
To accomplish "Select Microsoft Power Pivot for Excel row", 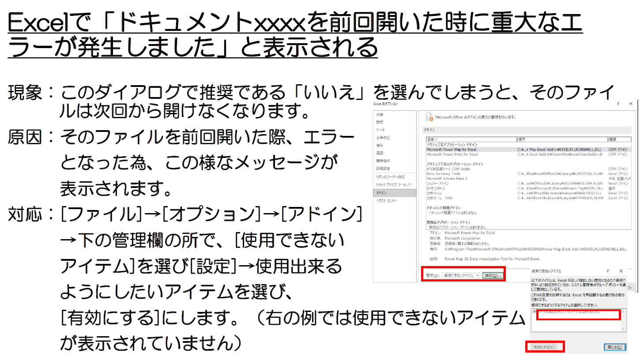I will coord(528,154).
